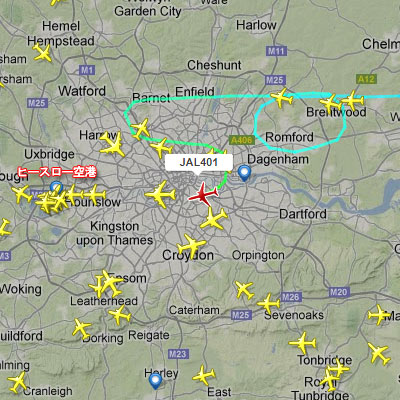Click the blue airport pin near Horley
The height and width of the screenshot is (400, 400).
tap(155, 381)
